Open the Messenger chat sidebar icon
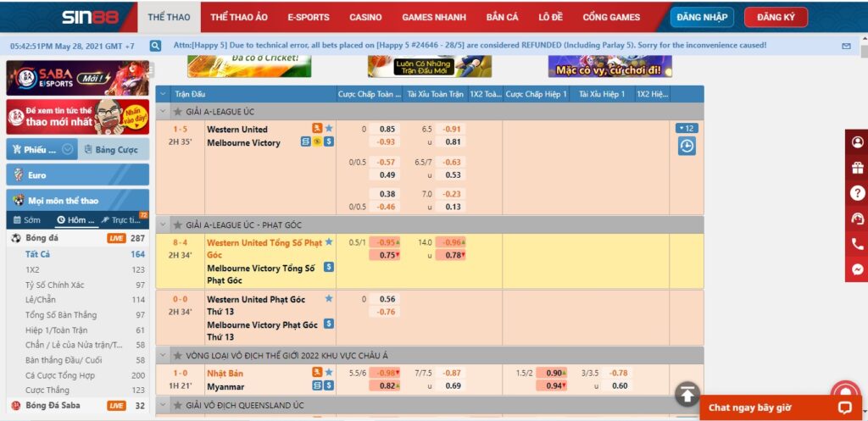868x421 pixels. click(x=857, y=269)
